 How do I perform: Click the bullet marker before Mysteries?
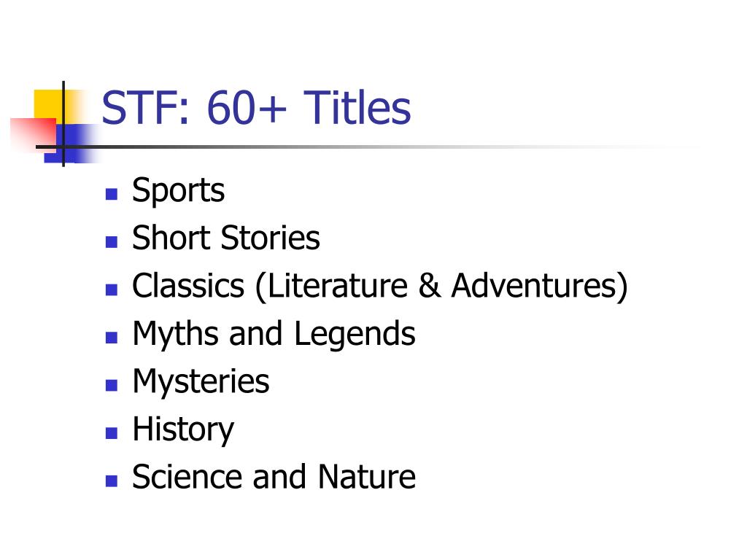[x=112, y=385]
